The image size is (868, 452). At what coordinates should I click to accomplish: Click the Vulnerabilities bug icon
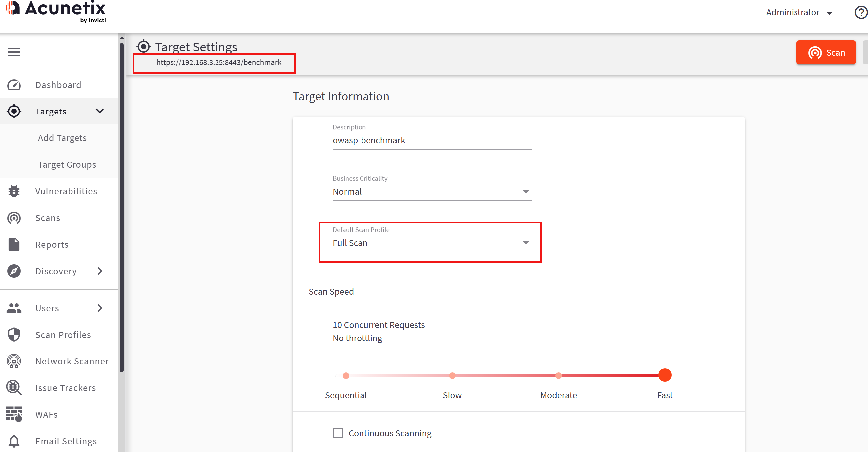pyautogui.click(x=14, y=191)
